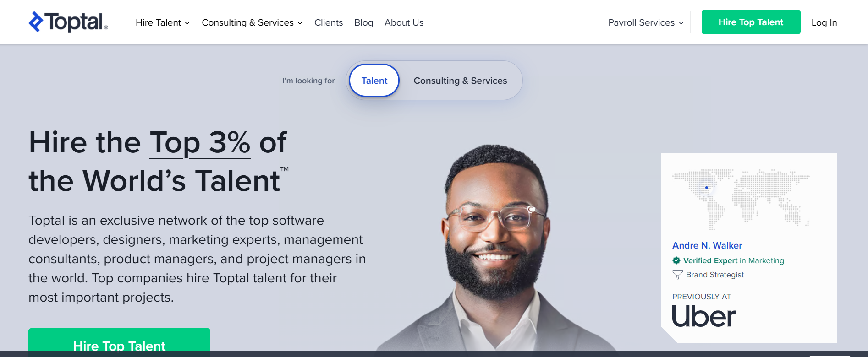Open Andre N. Walker's profile link
This screenshot has height=357, width=868.
[707, 245]
